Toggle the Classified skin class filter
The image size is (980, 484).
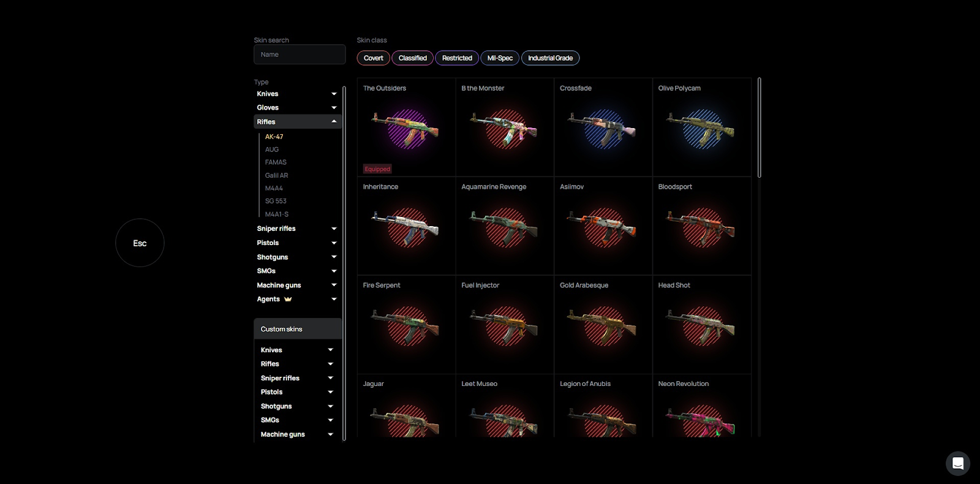[412, 58]
